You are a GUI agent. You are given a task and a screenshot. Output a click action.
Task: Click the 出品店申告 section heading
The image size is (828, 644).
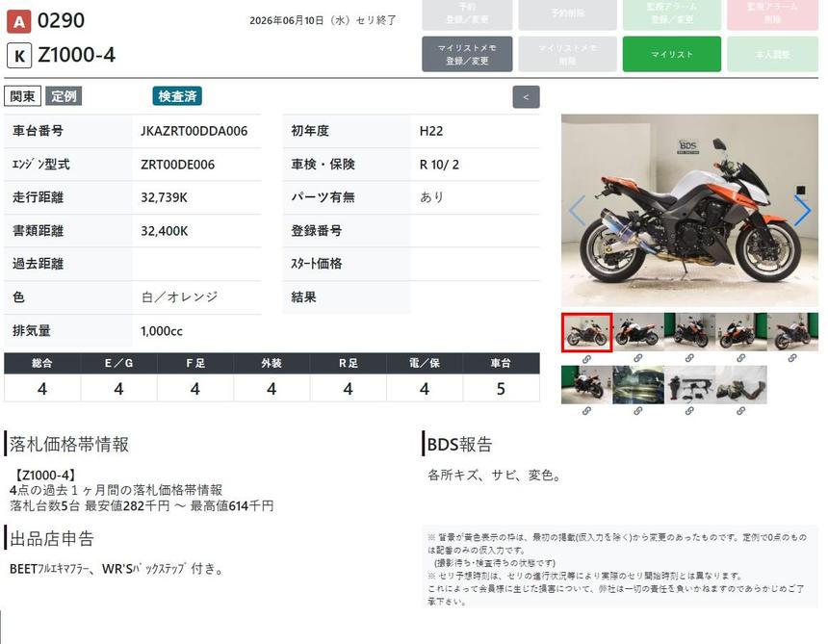coord(52,538)
